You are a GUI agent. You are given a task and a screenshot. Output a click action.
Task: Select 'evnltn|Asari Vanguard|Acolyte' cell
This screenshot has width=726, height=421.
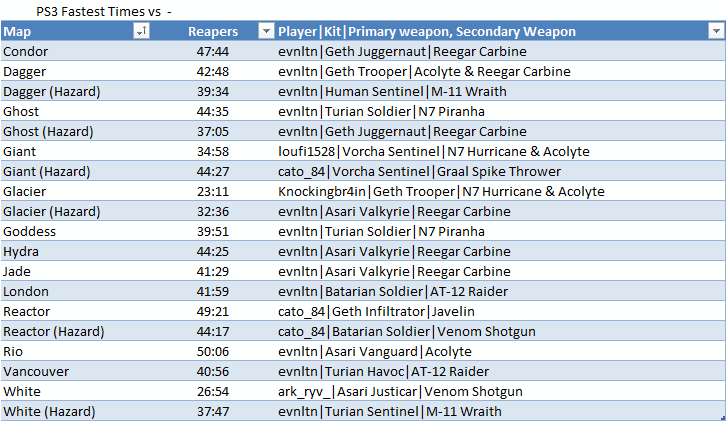point(501,351)
